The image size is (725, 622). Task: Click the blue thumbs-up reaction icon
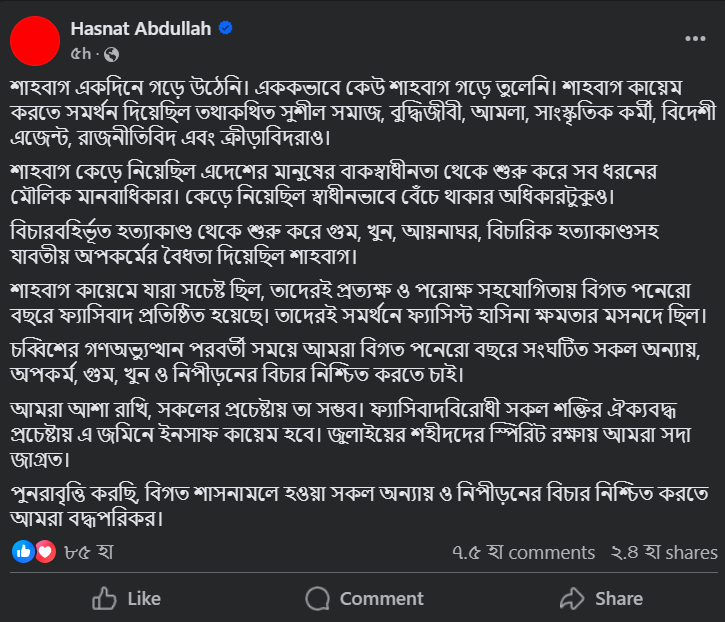24,552
